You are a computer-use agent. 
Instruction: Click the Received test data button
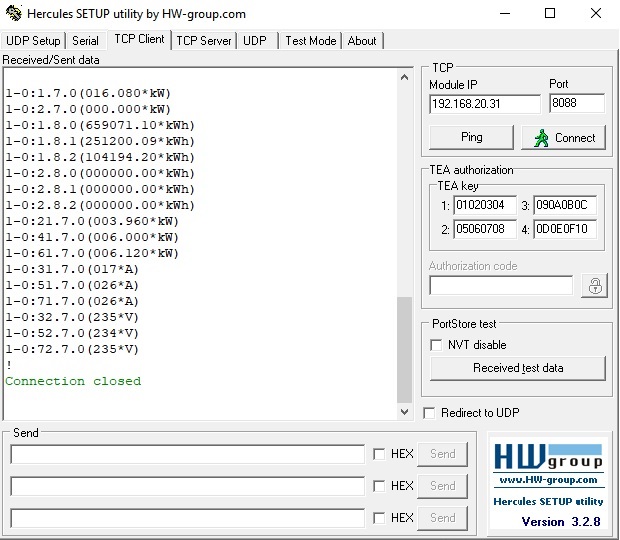518,368
